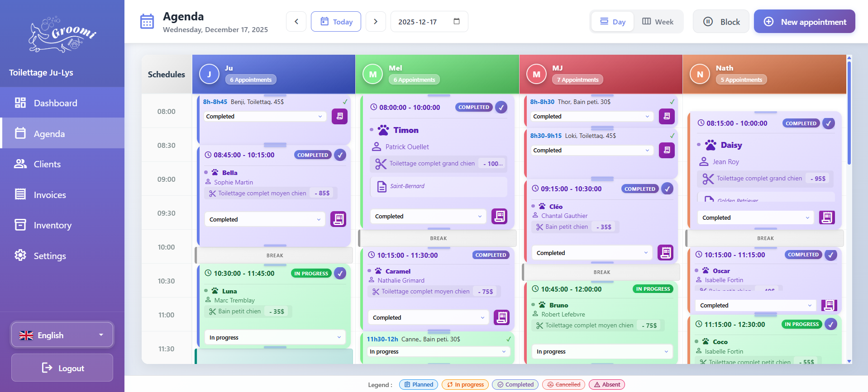Click the Planned legend chip
The image size is (868, 392).
tap(419, 384)
